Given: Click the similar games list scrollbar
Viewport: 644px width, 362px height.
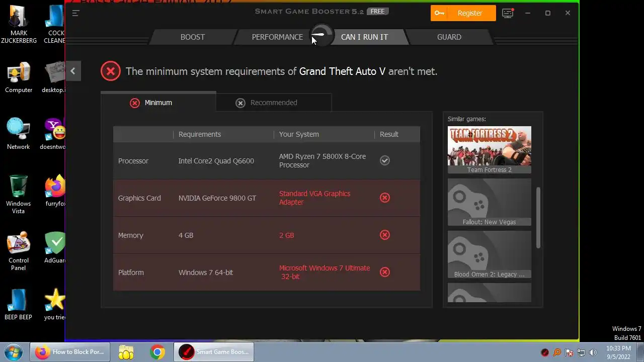Looking at the screenshot, I should tap(538, 218).
